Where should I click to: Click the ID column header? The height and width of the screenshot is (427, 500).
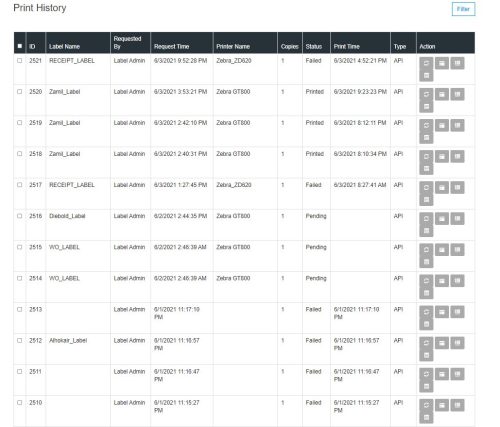[x=32, y=46]
